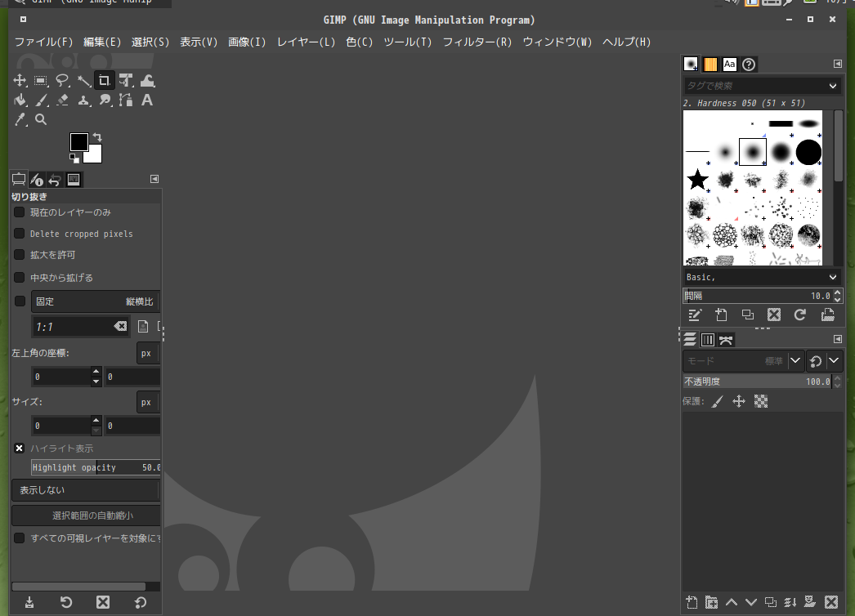The image size is (855, 616).
Task: Select the Unified Transform tool
Action: click(126, 81)
